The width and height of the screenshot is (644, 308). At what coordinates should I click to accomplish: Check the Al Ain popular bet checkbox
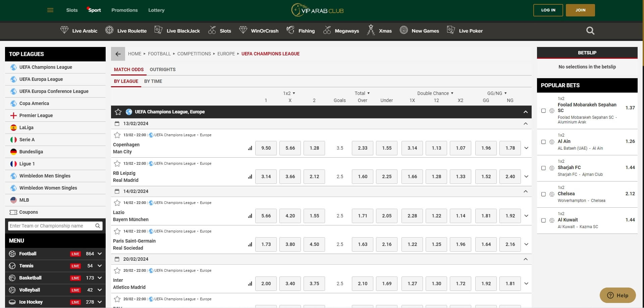[543, 142]
